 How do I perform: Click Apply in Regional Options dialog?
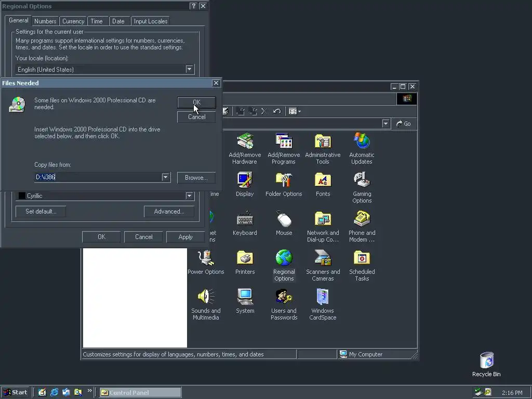tap(185, 237)
